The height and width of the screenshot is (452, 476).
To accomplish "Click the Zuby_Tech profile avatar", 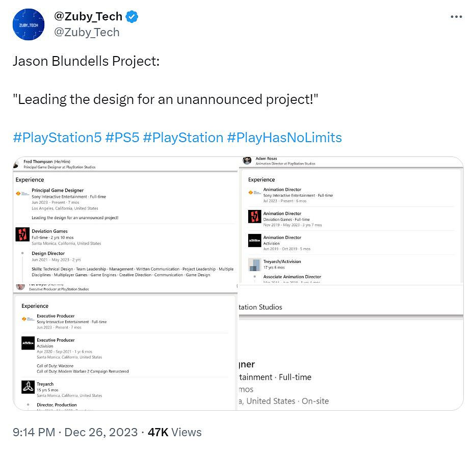I will pos(29,24).
